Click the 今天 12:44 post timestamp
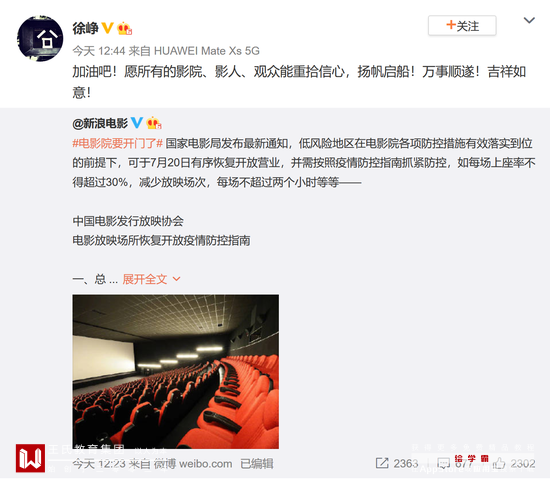The height and width of the screenshot is (484, 550). [99, 51]
